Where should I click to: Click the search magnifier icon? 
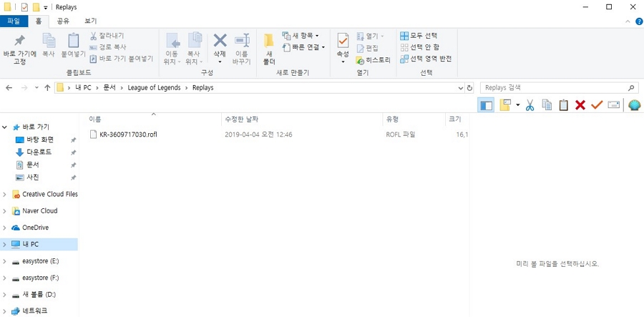pos(631,87)
